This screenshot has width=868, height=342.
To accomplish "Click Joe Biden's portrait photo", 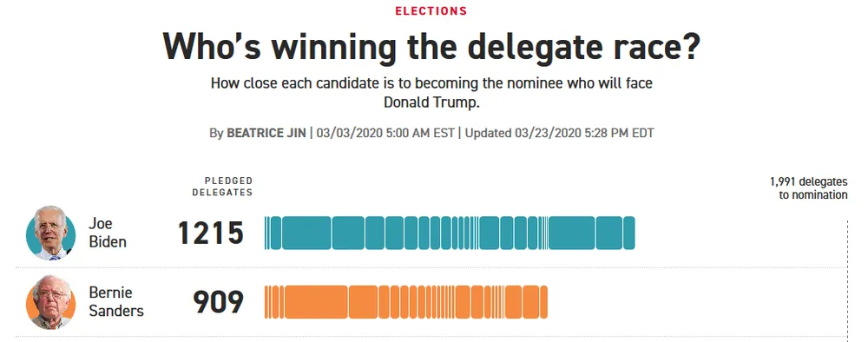I will click(50, 233).
